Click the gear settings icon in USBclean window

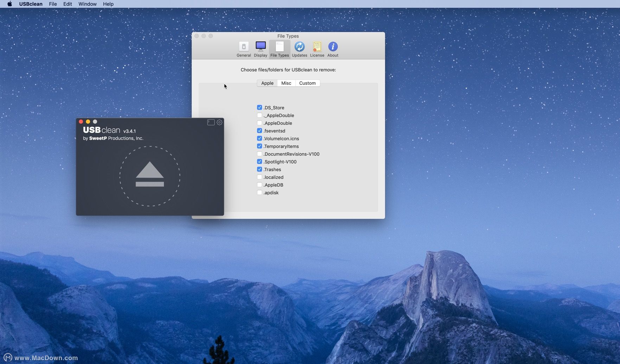coord(219,122)
